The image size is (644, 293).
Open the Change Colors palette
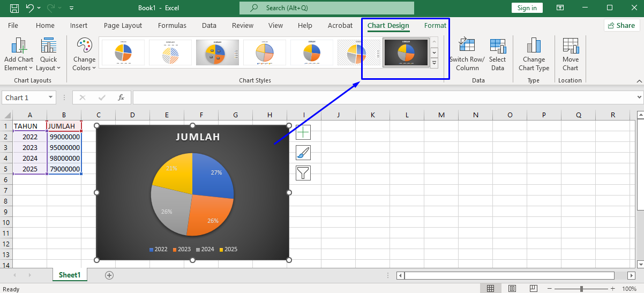click(84, 47)
